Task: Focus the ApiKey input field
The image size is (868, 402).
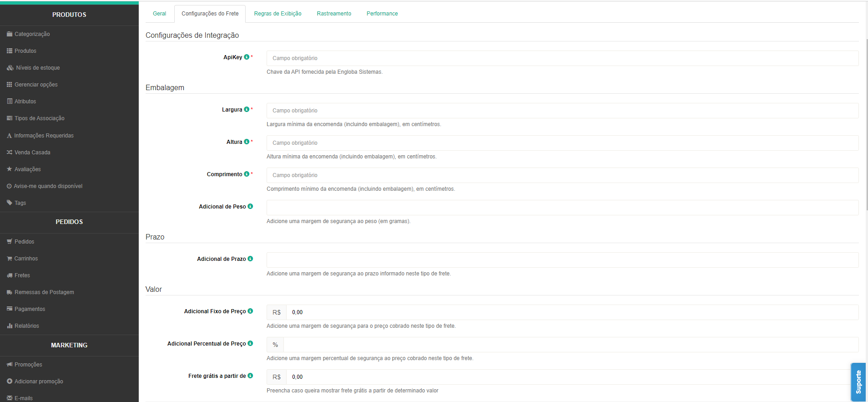Action: pos(562,58)
